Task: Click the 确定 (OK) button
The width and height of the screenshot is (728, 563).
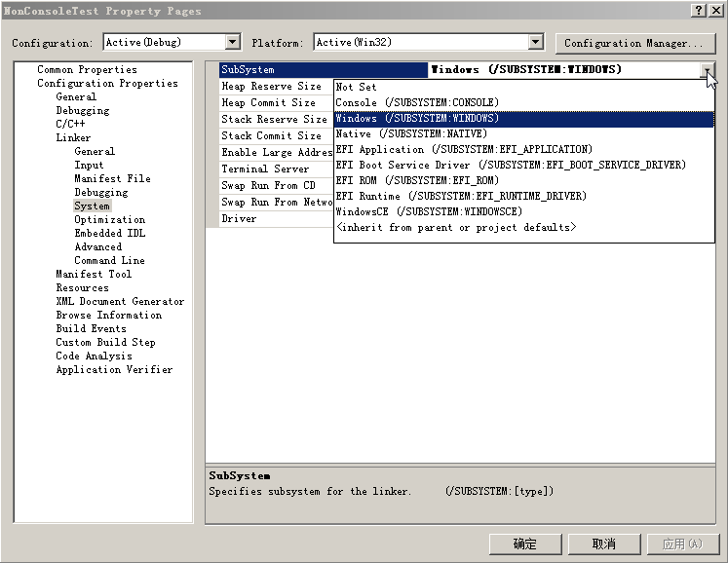Action: click(525, 544)
